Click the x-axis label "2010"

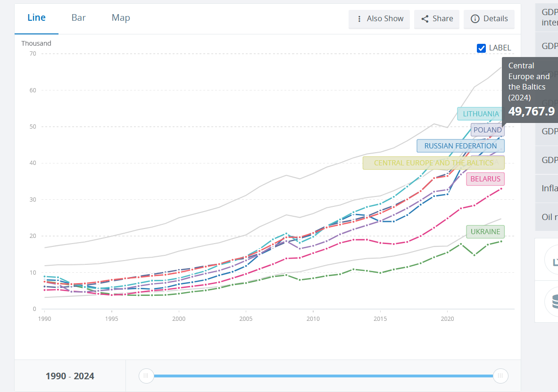(313, 319)
